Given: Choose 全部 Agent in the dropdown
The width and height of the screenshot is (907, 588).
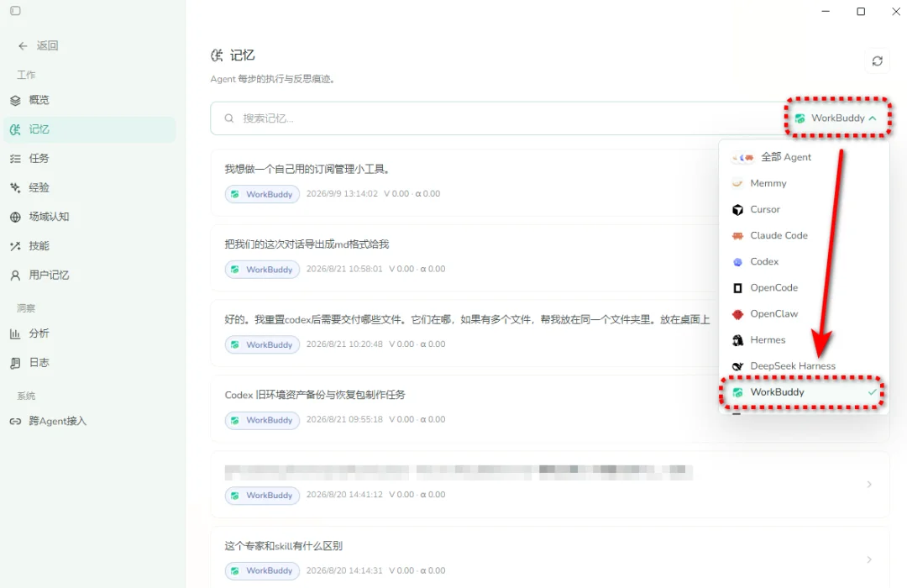Looking at the screenshot, I should [803, 157].
